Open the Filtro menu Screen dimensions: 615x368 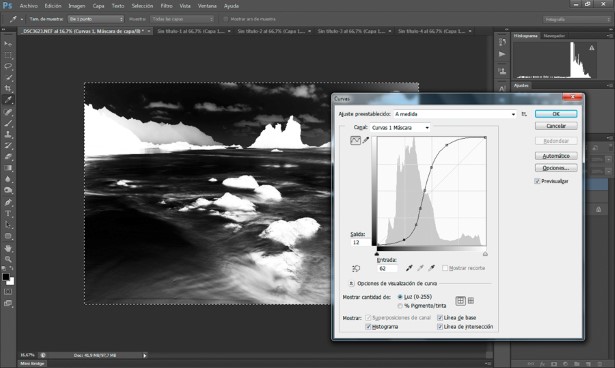tap(166, 6)
